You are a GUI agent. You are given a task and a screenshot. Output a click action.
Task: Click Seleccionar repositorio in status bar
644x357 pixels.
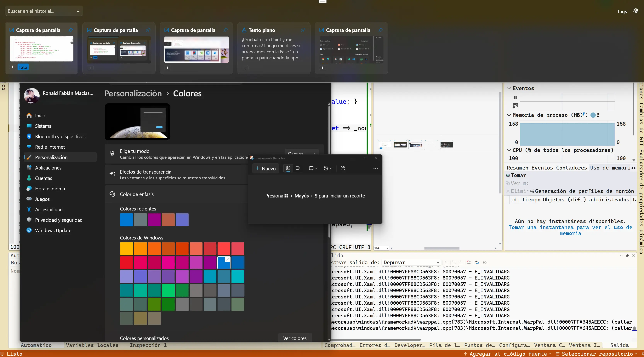click(x=596, y=354)
